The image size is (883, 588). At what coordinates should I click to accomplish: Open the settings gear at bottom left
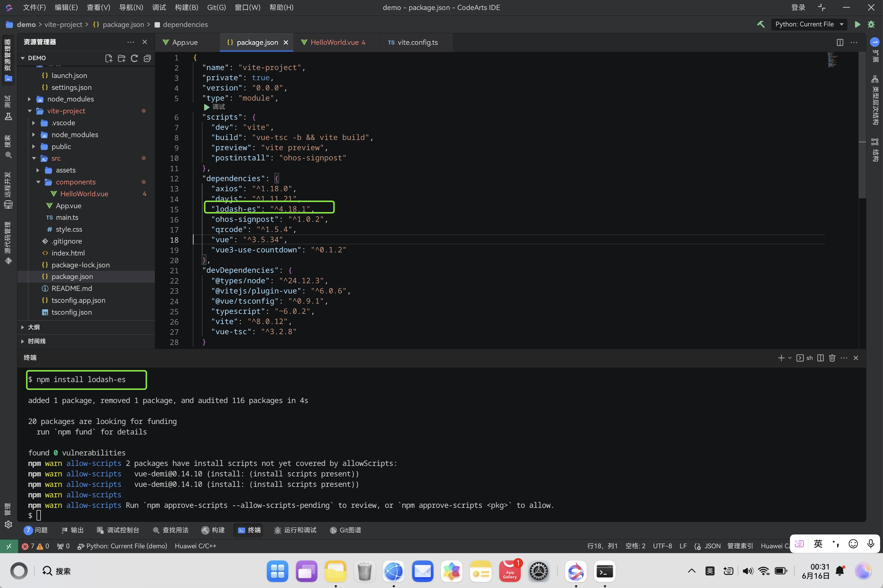(8, 524)
